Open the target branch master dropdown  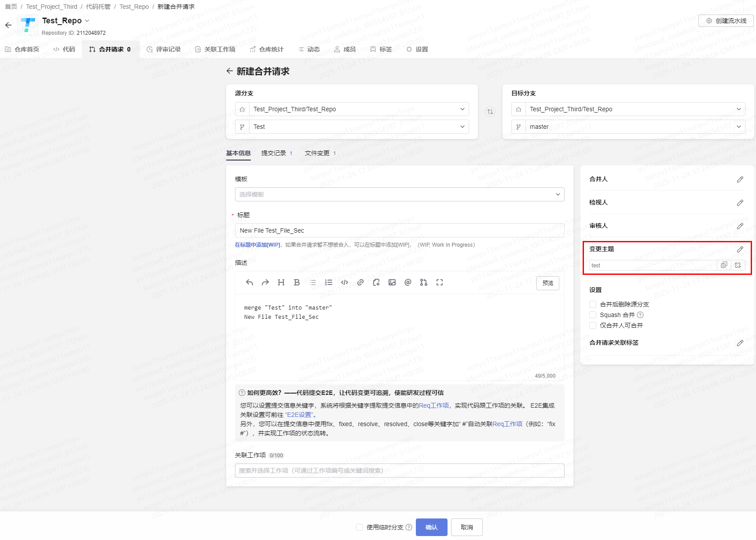coord(635,127)
